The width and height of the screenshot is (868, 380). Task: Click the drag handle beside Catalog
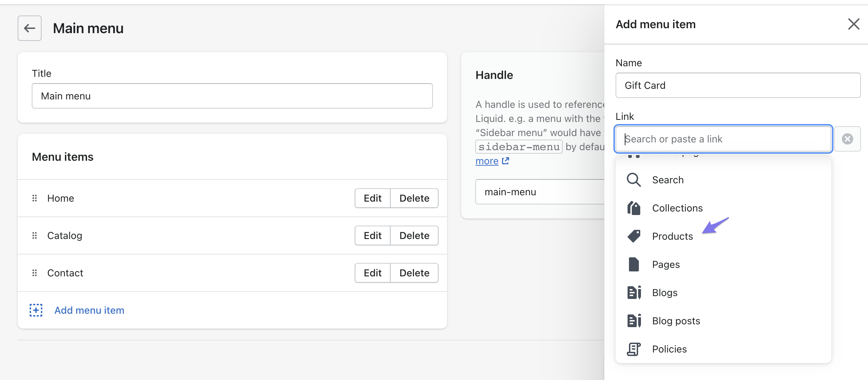point(35,235)
